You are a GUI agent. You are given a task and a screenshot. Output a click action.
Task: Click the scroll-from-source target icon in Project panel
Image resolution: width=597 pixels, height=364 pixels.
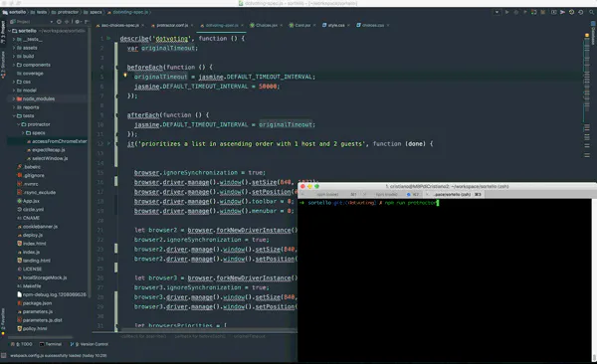[x=59, y=22]
